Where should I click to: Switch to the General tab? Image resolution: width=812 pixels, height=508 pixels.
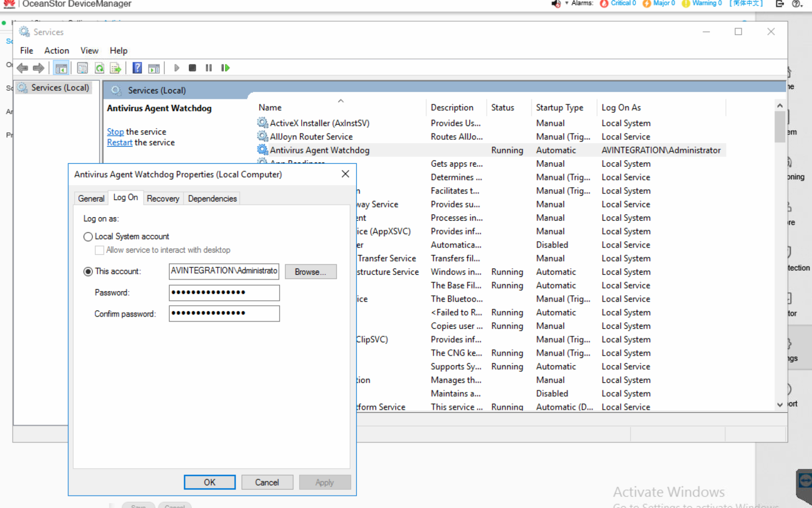click(91, 198)
